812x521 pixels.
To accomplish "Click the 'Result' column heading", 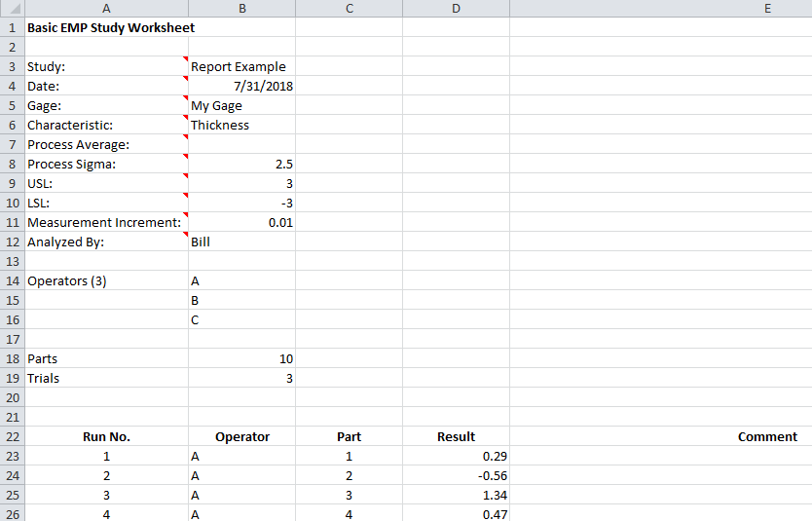I will point(457,436).
